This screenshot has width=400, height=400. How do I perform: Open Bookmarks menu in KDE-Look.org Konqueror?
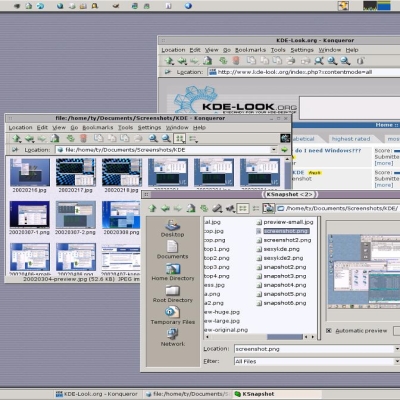pyautogui.click(x=250, y=50)
